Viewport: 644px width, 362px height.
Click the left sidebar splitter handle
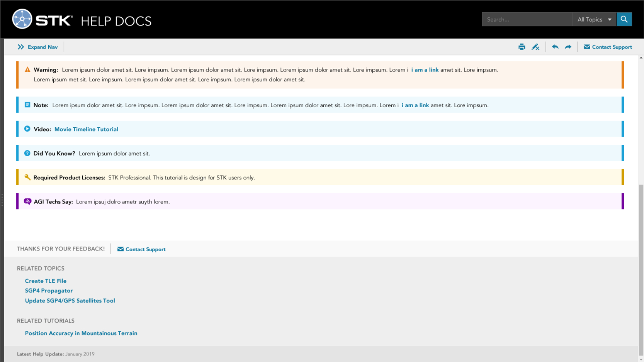(2, 200)
